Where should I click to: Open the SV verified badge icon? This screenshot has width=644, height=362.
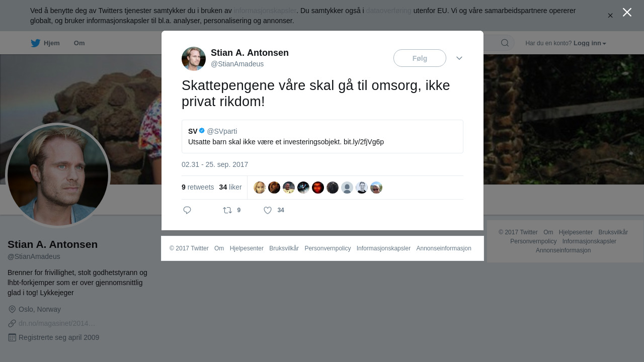pos(202,131)
